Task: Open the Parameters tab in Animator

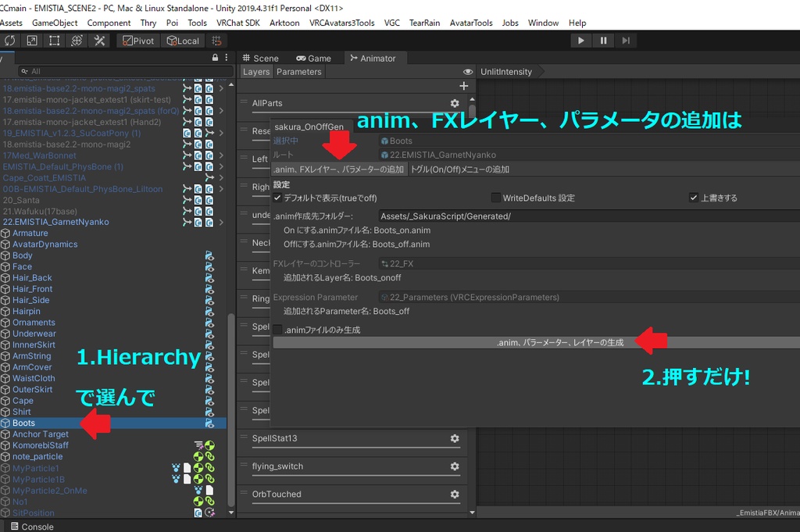Action: 299,72
